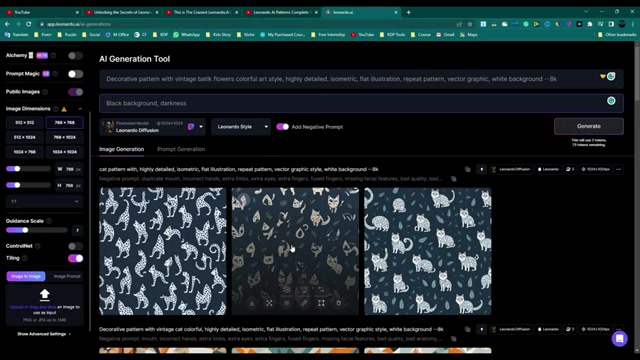Toggle the ControlNet switch
Viewport: 640px width, 360px height.
click(76, 246)
